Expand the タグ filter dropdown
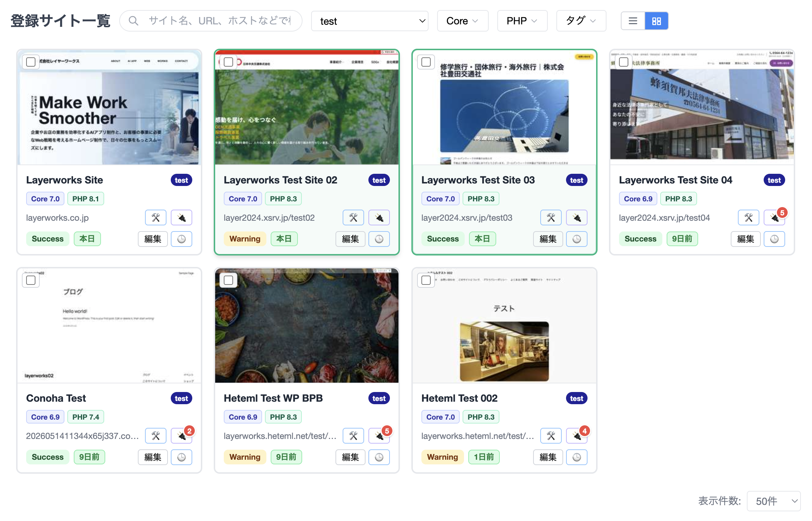 pyautogui.click(x=581, y=21)
